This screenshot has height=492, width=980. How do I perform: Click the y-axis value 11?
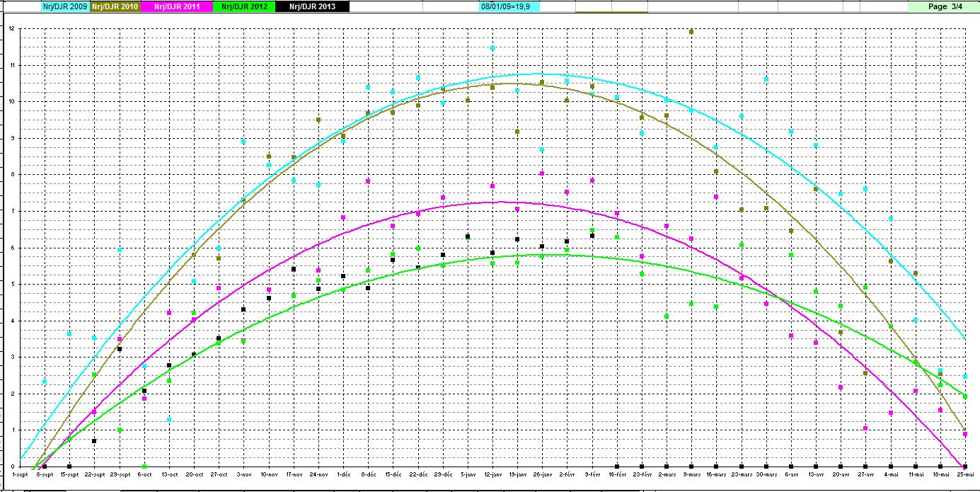pos(11,66)
